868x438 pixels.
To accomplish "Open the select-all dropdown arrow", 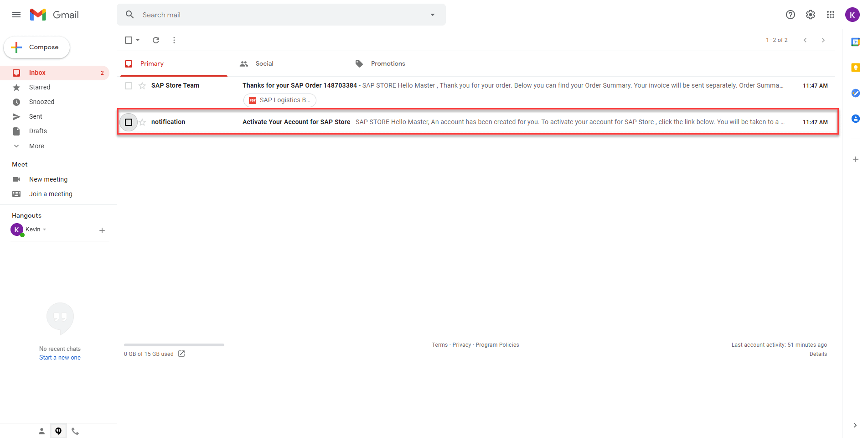I will (138, 40).
